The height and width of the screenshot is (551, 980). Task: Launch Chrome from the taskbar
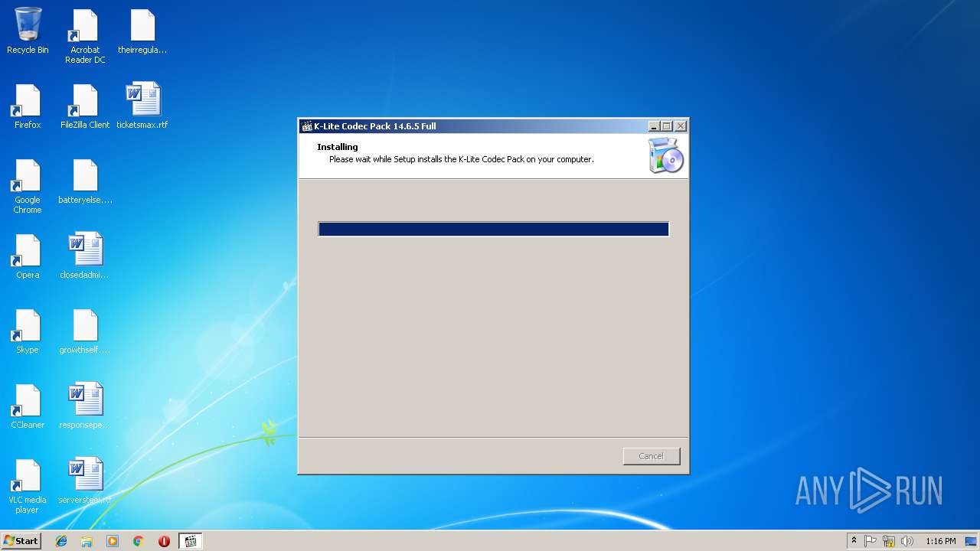(139, 541)
